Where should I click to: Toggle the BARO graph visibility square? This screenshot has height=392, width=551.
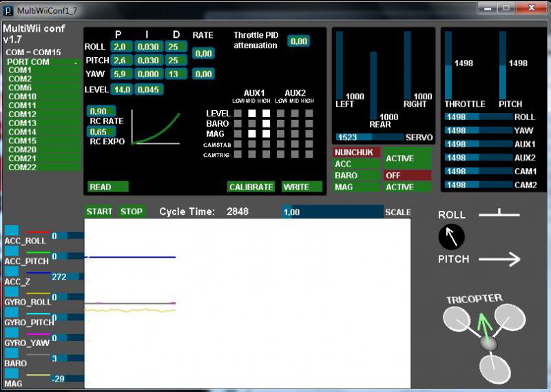coord(11,353)
